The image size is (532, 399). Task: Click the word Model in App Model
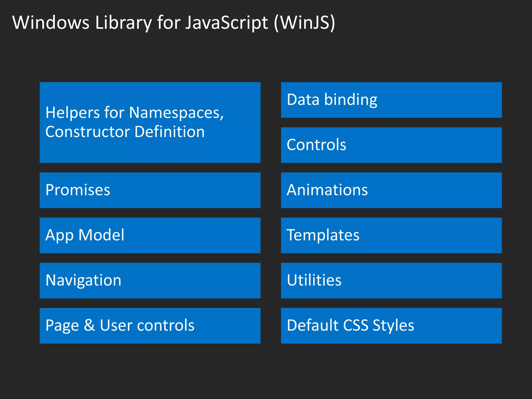click(101, 235)
